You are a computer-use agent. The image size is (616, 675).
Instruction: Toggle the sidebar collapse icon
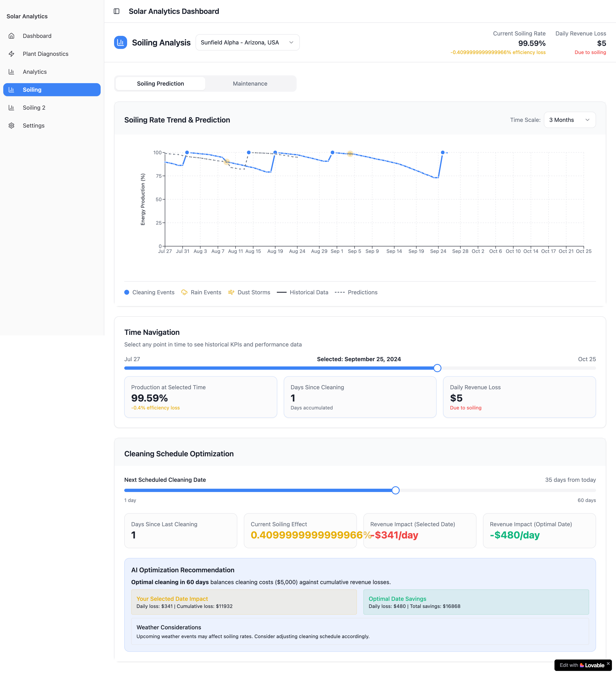pos(117,11)
